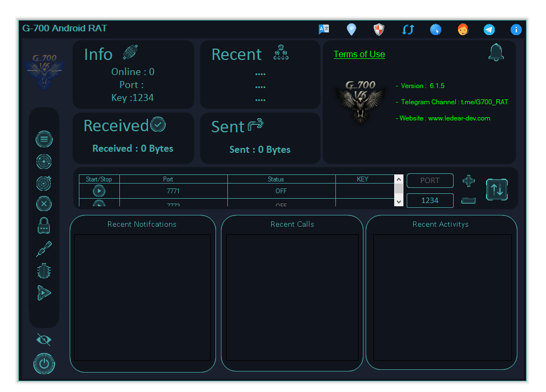
Task: Contact support via the avatar icon
Action: tap(463, 30)
